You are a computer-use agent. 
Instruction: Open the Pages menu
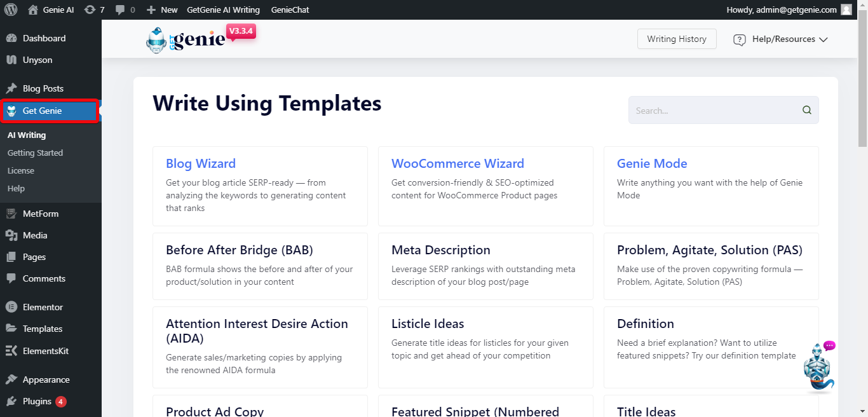click(x=51, y=257)
